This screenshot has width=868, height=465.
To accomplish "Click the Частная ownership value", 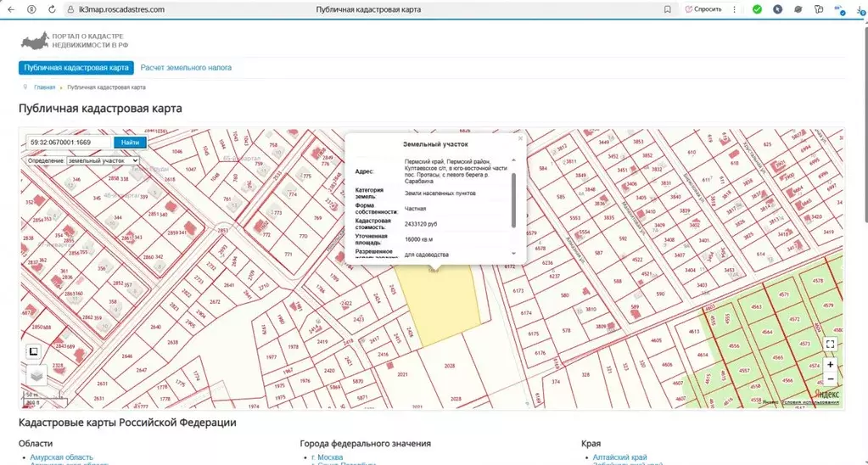I will (x=415, y=209).
